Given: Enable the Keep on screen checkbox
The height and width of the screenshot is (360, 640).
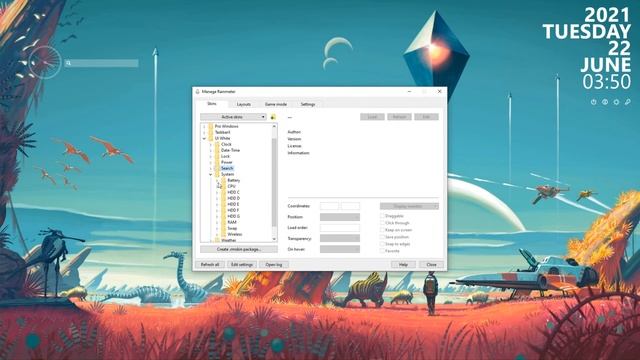Looking at the screenshot, I should [x=382, y=230].
